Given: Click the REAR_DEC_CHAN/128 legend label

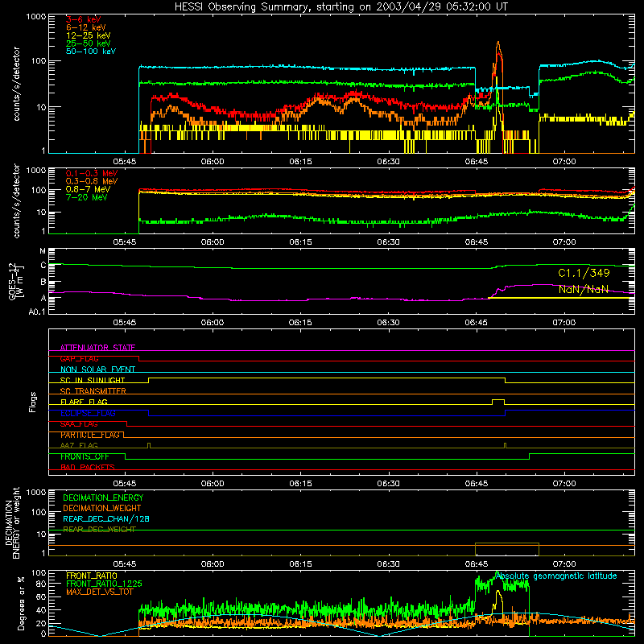Looking at the screenshot, I should pyautogui.click(x=106, y=518).
